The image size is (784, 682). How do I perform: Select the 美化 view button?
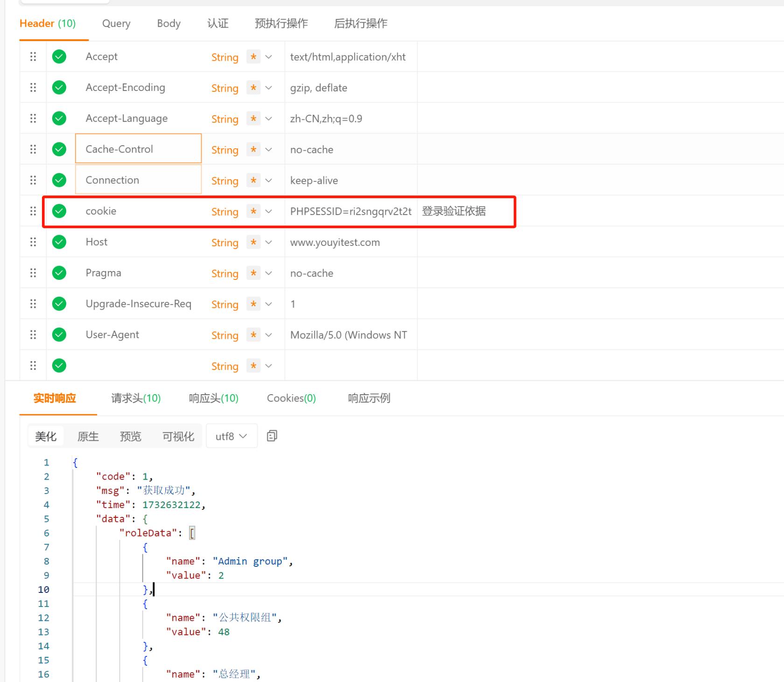click(46, 436)
